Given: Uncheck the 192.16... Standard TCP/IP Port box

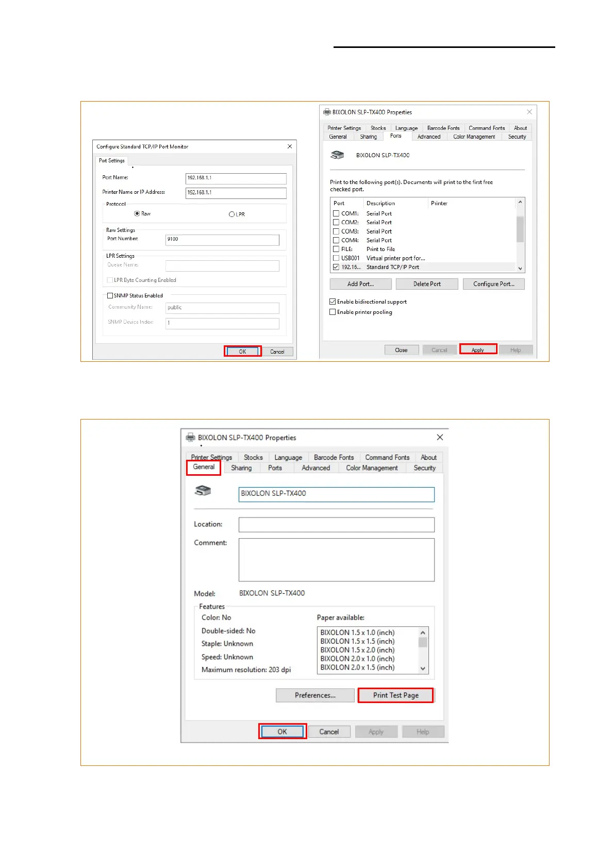Looking at the screenshot, I should [x=336, y=267].
